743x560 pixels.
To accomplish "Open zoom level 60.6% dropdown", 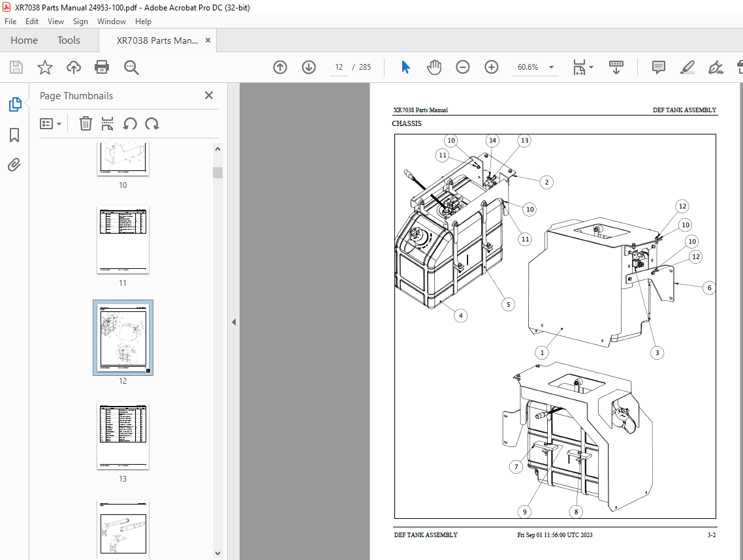I will pyautogui.click(x=551, y=67).
